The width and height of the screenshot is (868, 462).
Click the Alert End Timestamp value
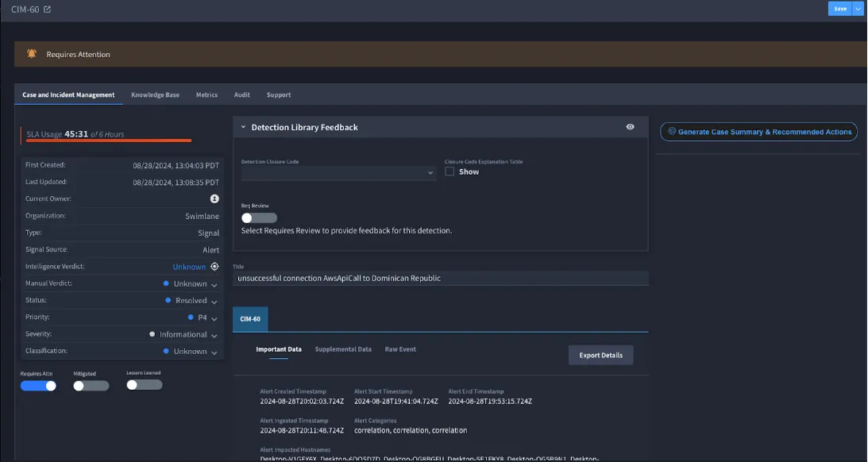(x=490, y=401)
